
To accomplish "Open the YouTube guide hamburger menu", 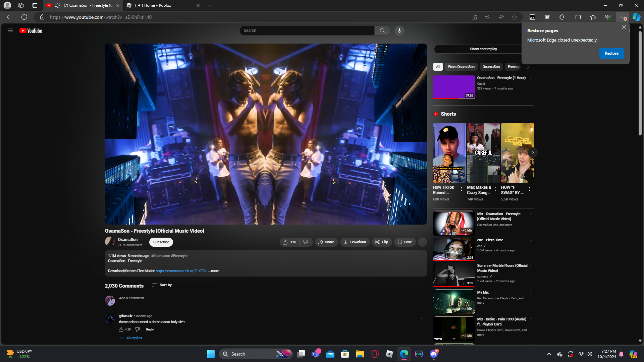I will pos(10,31).
